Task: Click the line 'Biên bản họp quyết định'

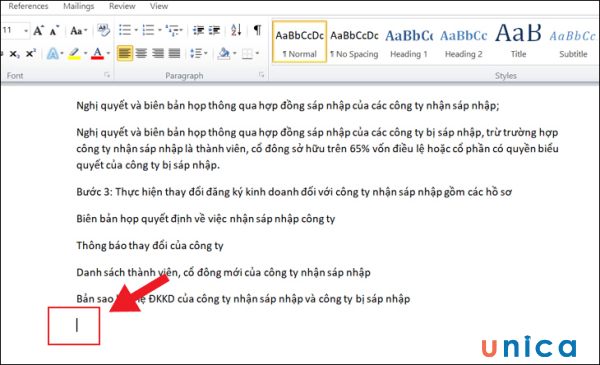Action: coord(205,219)
